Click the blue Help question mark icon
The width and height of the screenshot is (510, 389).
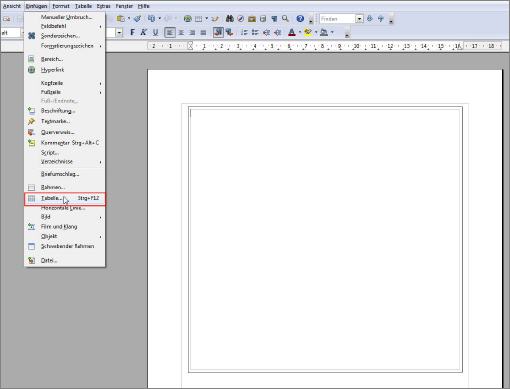pos(300,19)
